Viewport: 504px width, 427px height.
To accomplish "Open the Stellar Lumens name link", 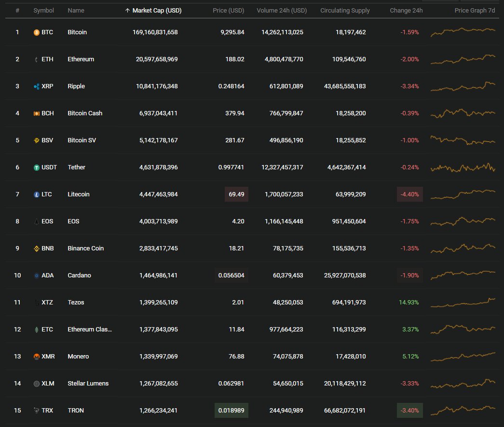I will coord(88,383).
